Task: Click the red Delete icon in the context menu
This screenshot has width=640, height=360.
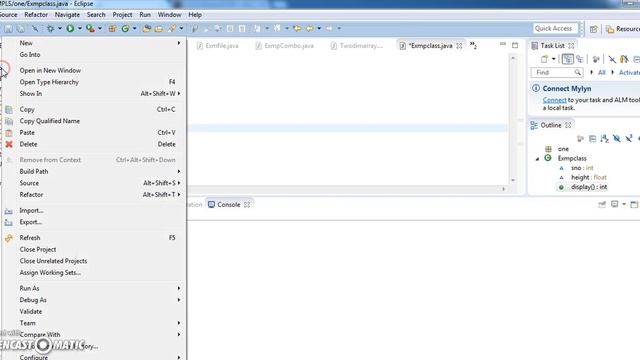Action: pyautogui.click(x=9, y=144)
